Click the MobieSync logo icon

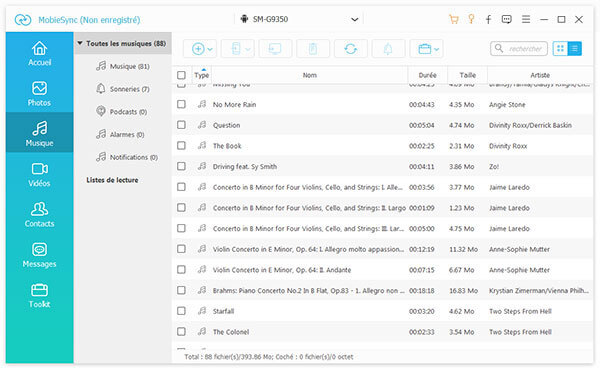click(23, 20)
